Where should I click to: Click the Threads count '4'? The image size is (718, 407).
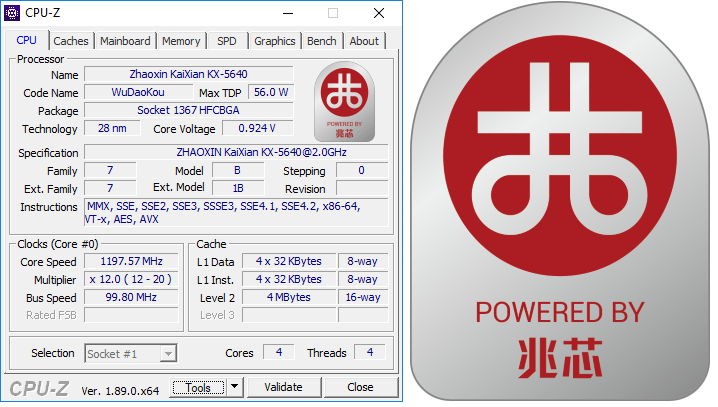(x=370, y=352)
